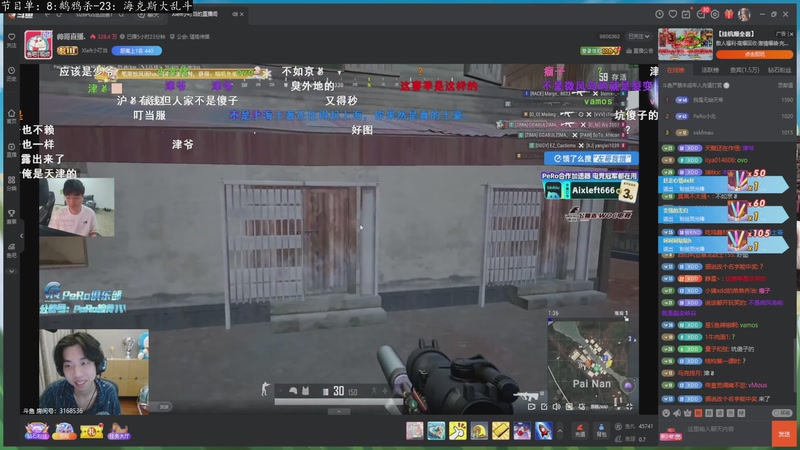Expand the bottom panel arrow below video
The width and height of the screenshot is (800, 450).
pyautogui.click(x=339, y=411)
